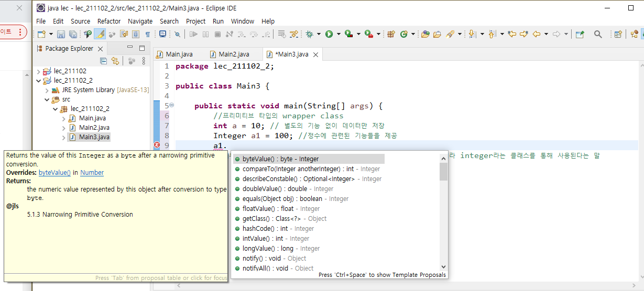Click the Back navigation arrow icon
The height and width of the screenshot is (291, 644).
pos(537,35)
